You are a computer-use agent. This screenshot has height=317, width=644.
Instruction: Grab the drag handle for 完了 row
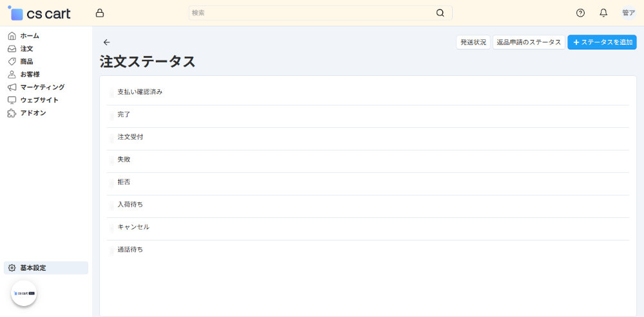coord(111,116)
